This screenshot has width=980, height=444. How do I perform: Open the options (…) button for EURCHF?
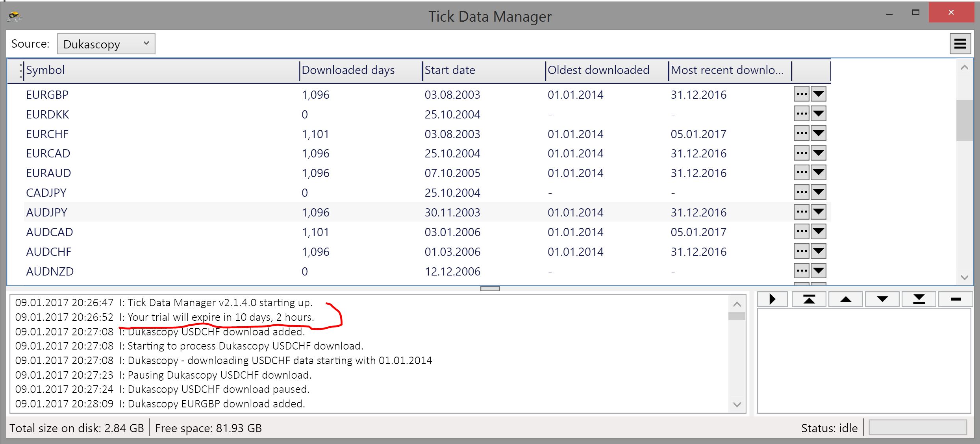click(x=801, y=133)
